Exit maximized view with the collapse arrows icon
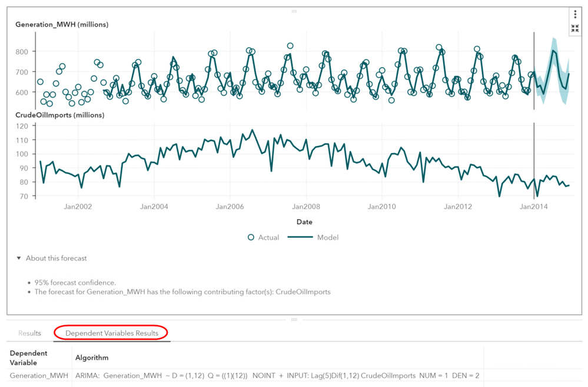Viewport: 588px width, 387px height. pos(575,27)
